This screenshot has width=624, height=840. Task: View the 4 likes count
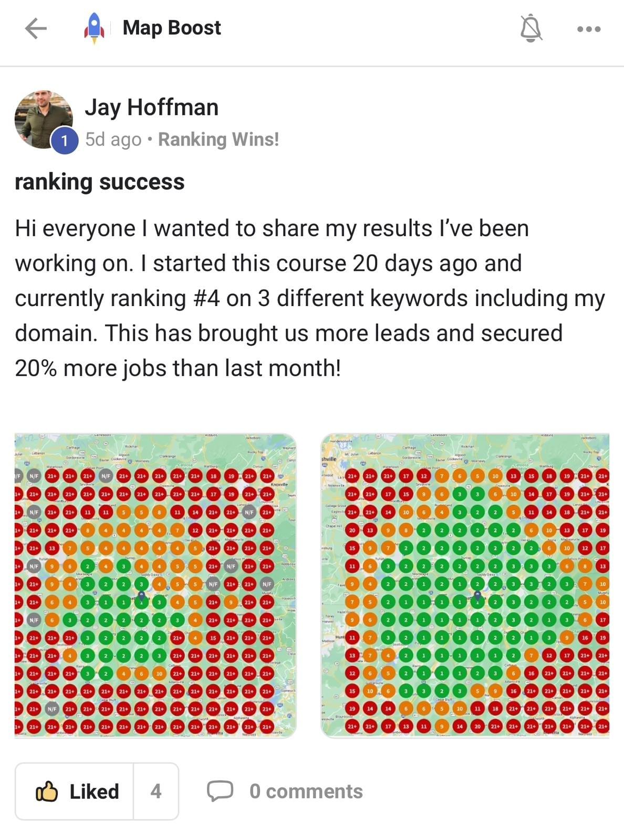tap(156, 791)
